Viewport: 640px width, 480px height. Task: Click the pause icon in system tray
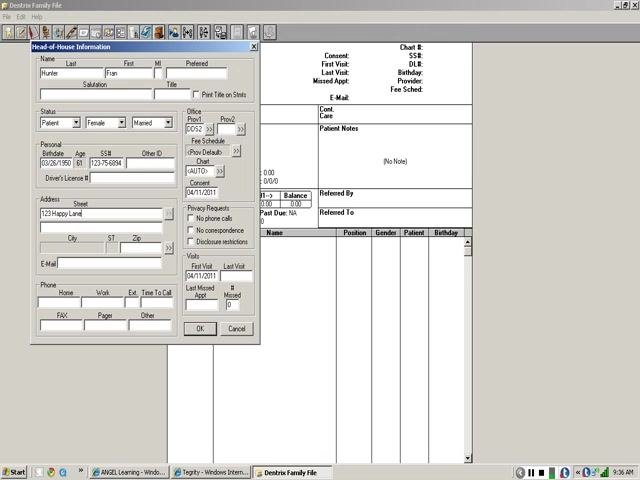531,473
